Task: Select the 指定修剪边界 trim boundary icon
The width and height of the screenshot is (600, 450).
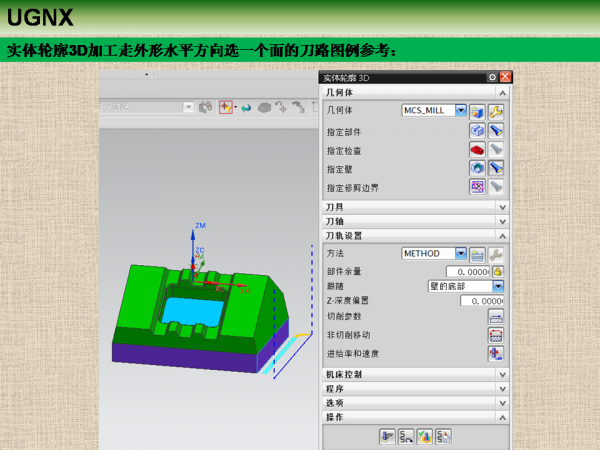Action: tap(477, 187)
